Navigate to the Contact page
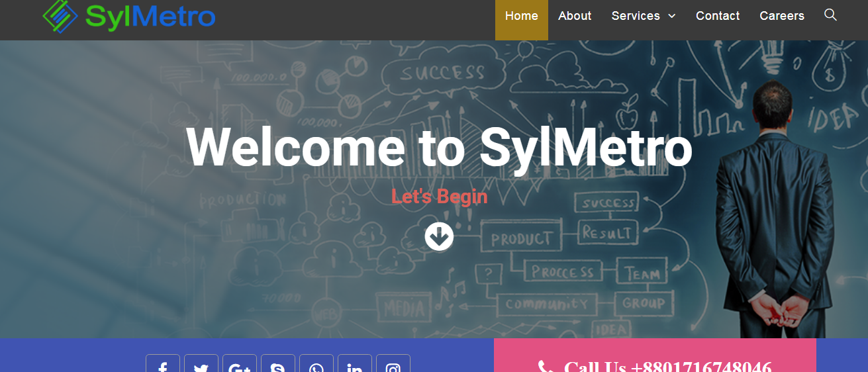This screenshot has width=868, height=372. click(x=718, y=16)
